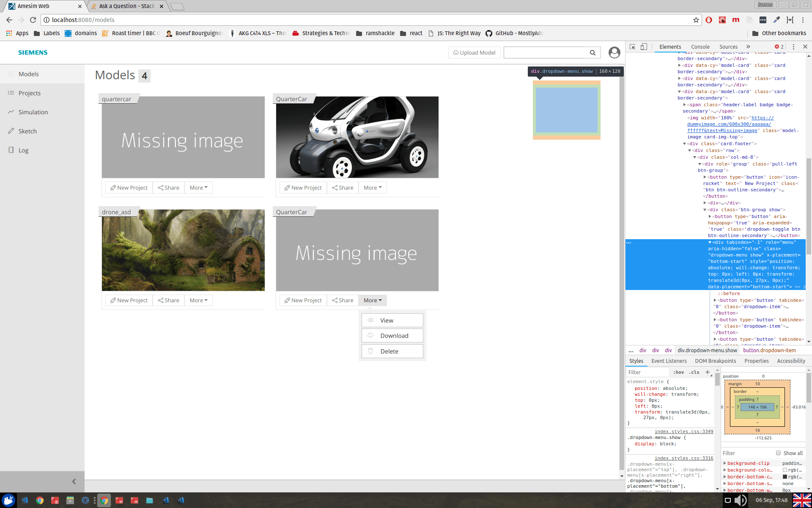The height and width of the screenshot is (508, 812).
Task: Click the Styles pane Filter input field
Action: 647,372
